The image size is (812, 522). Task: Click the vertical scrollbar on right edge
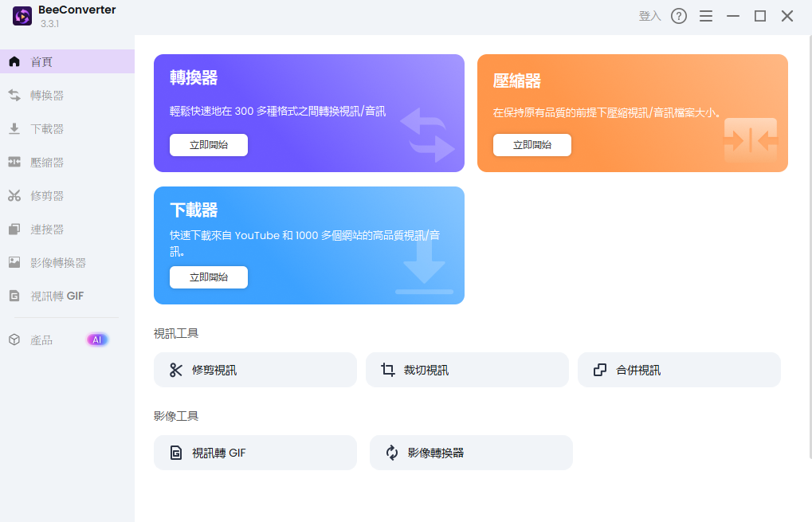[810, 246]
